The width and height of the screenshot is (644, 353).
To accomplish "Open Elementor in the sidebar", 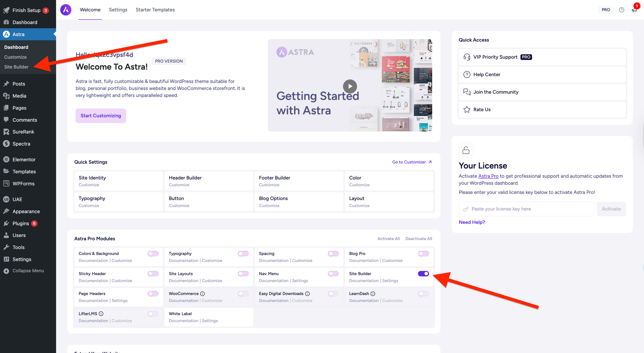I will click(x=24, y=159).
